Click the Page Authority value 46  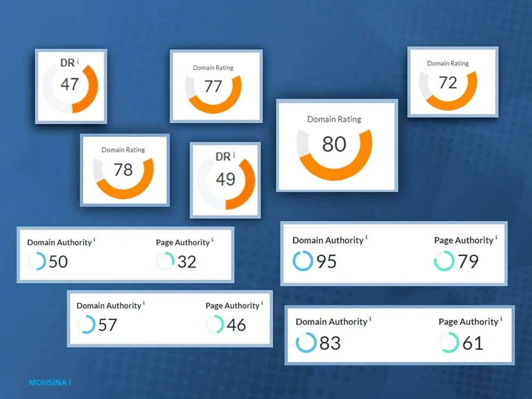click(x=237, y=325)
